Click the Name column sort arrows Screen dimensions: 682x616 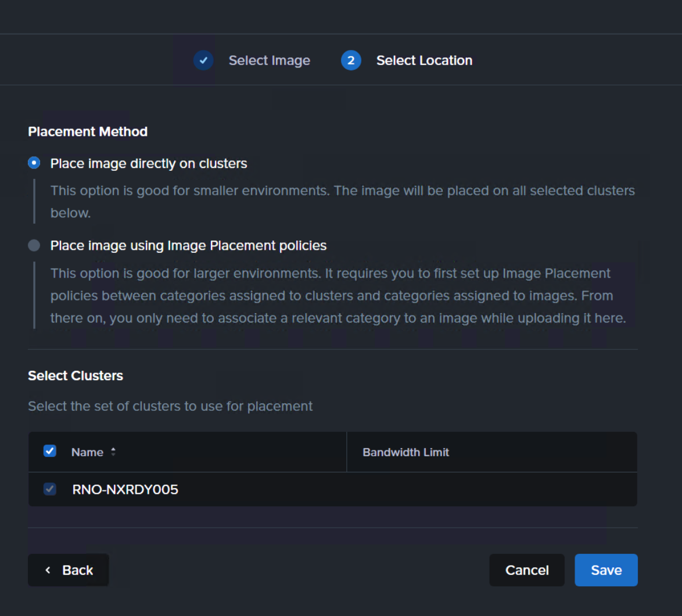point(113,452)
